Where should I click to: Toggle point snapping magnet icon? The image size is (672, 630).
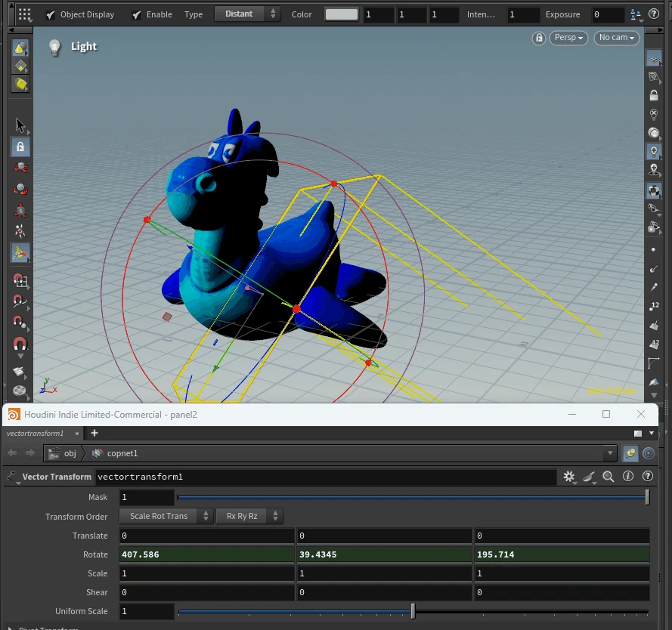20,322
